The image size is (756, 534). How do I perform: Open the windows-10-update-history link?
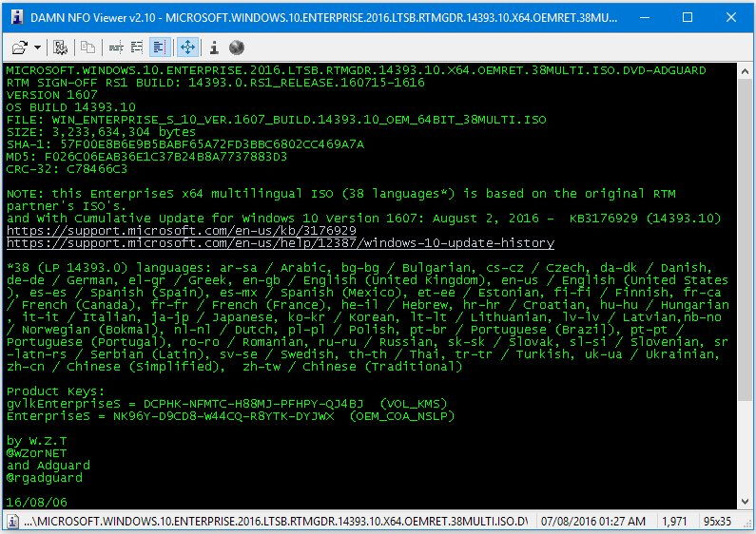point(281,243)
